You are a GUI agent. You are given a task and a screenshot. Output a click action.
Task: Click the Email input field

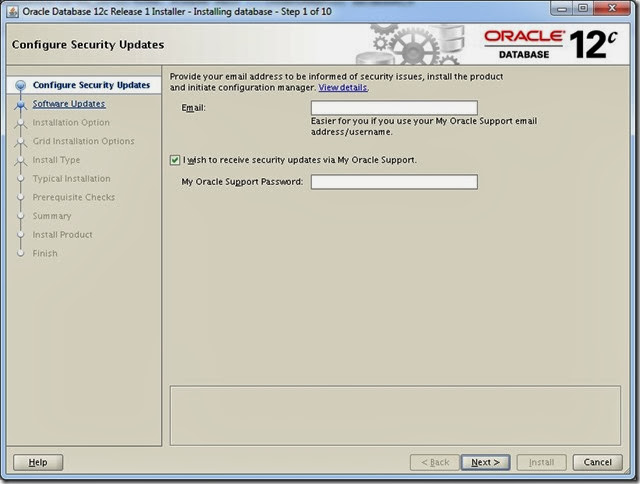click(x=394, y=108)
